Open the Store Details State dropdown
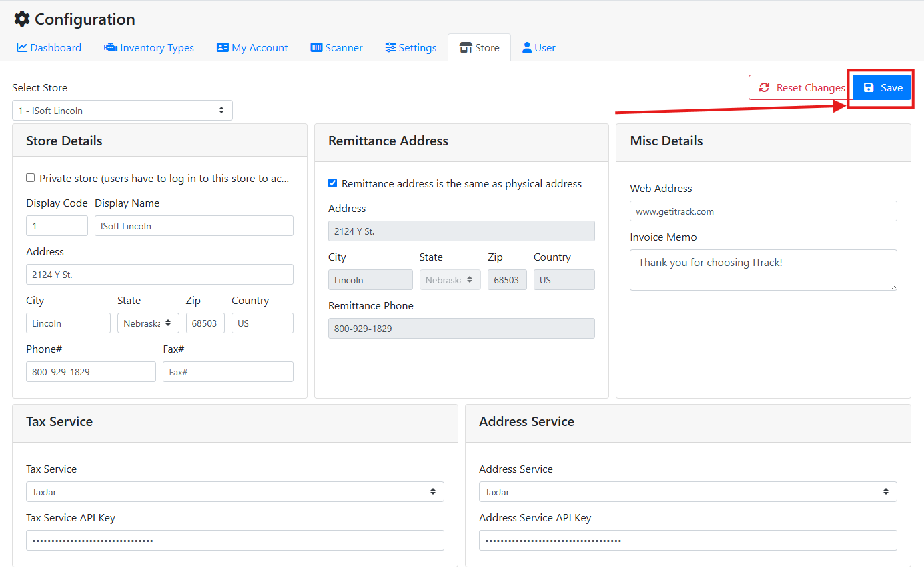 click(x=148, y=323)
